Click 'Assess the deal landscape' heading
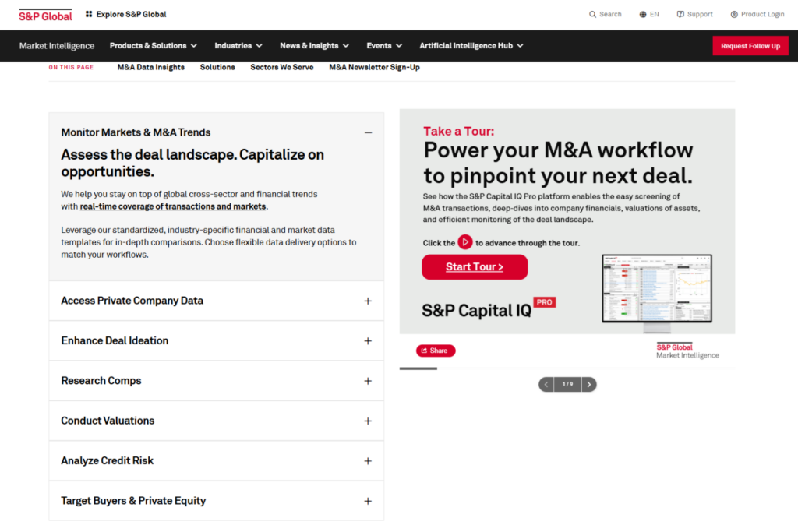This screenshot has width=798, height=532. coord(192,163)
